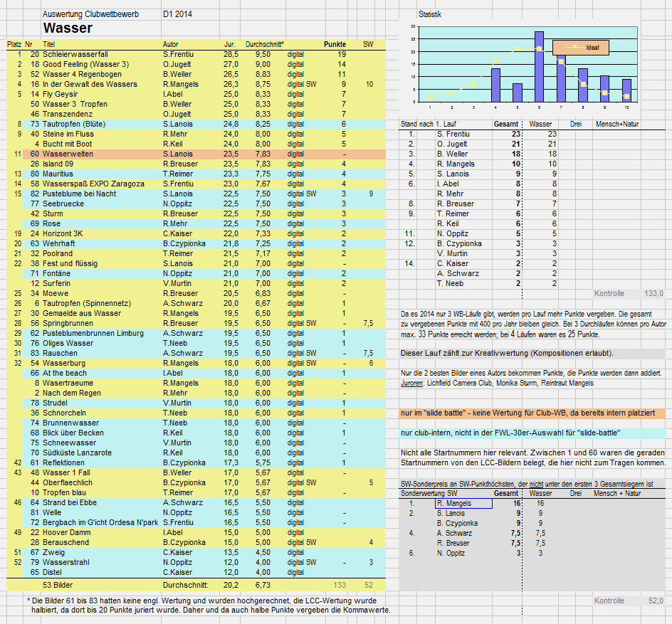
Task: Click the 'Ideal' chart legend
Action: (x=581, y=48)
